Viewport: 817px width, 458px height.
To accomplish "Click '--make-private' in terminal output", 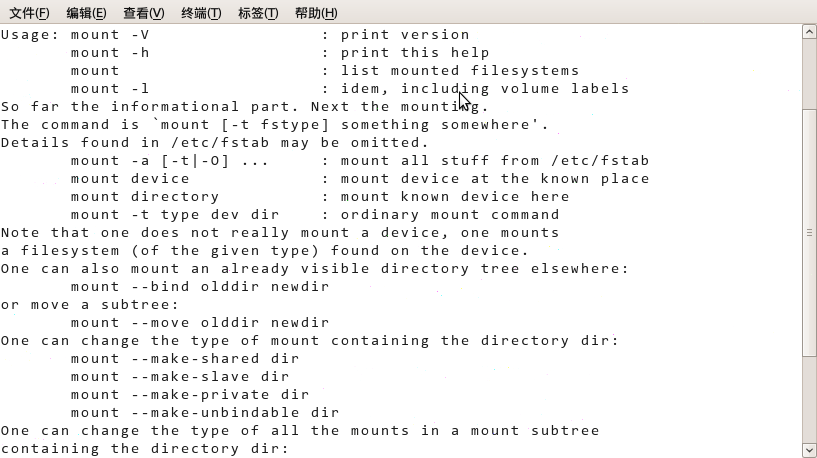I will 200,394.
